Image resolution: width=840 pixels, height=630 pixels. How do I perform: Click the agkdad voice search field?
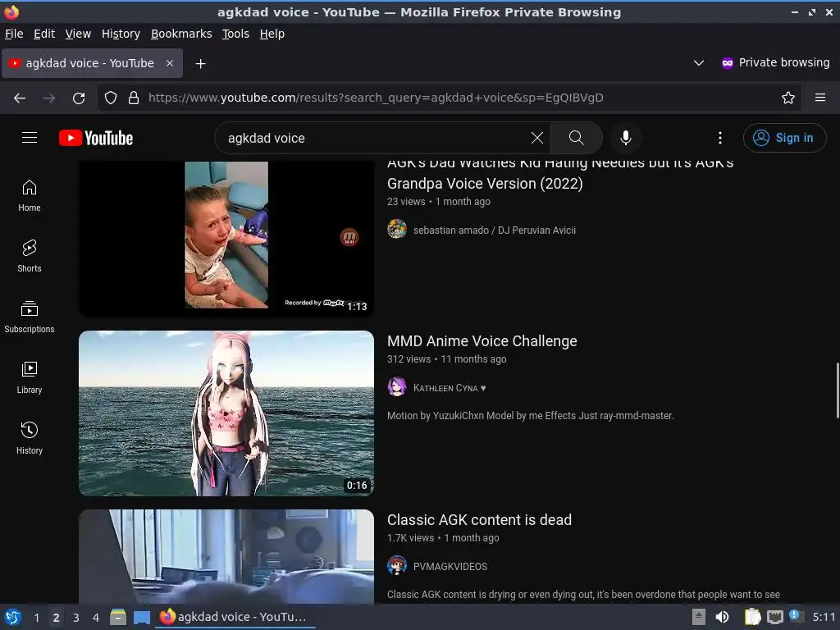click(x=375, y=138)
